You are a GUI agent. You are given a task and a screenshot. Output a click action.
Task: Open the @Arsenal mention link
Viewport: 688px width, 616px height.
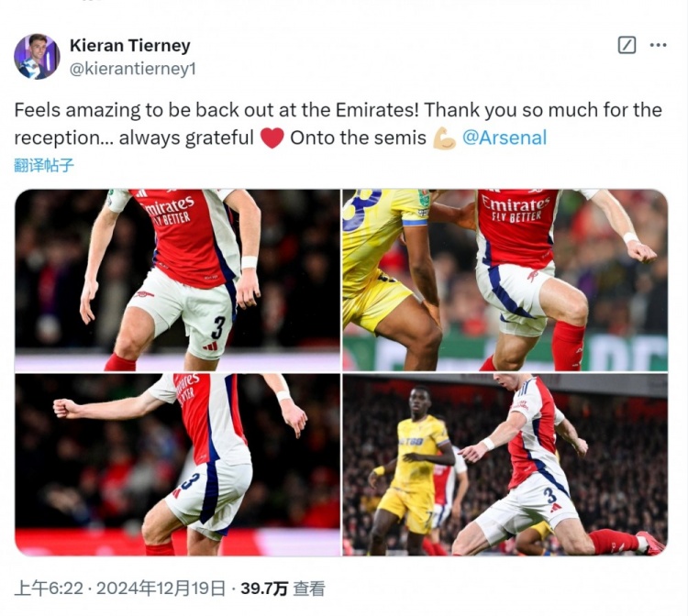(504, 138)
